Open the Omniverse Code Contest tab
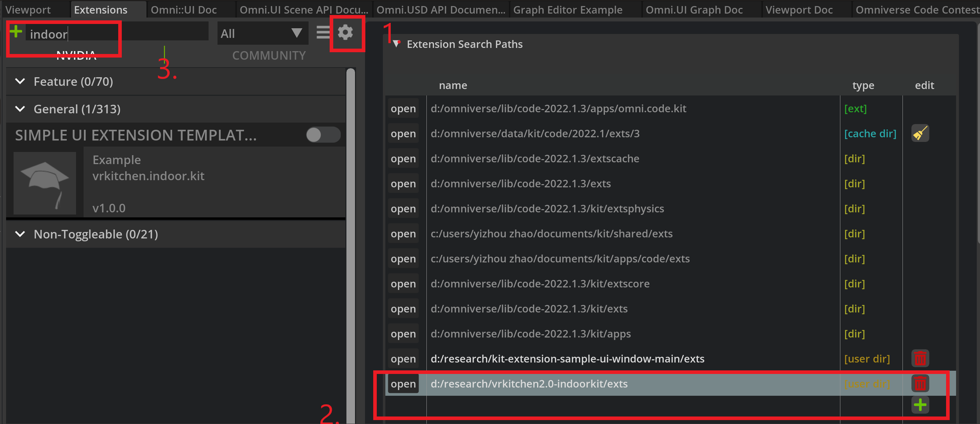The width and height of the screenshot is (980, 424). [x=916, y=10]
